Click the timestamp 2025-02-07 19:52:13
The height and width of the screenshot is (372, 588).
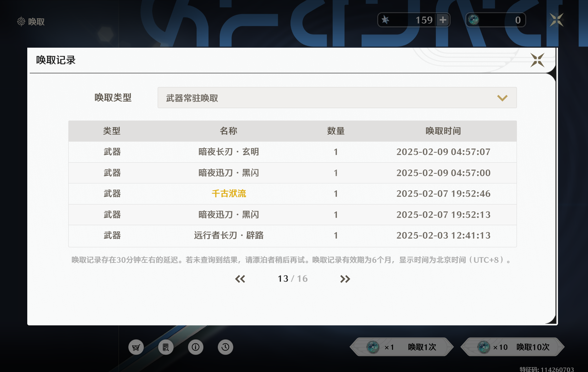point(443,215)
